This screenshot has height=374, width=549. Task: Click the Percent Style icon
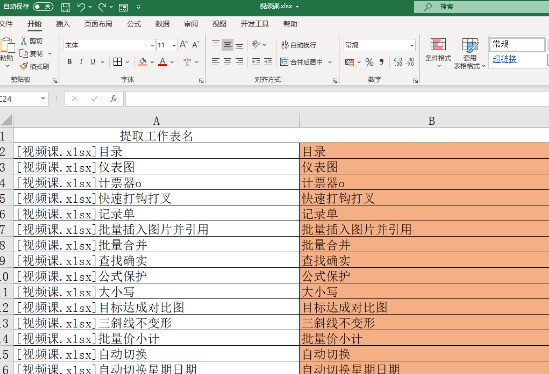point(369,62)
